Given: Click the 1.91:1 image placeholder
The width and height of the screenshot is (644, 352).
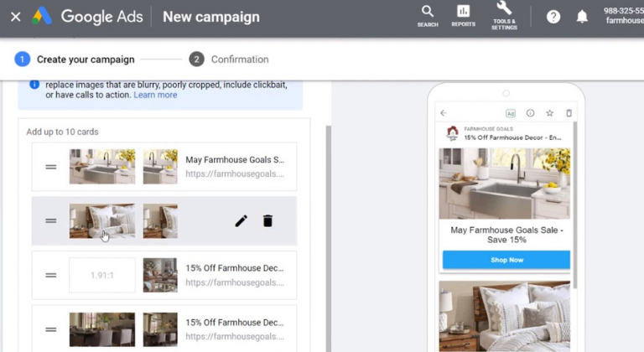Looking at the screenshot, I should pos(101,275).
